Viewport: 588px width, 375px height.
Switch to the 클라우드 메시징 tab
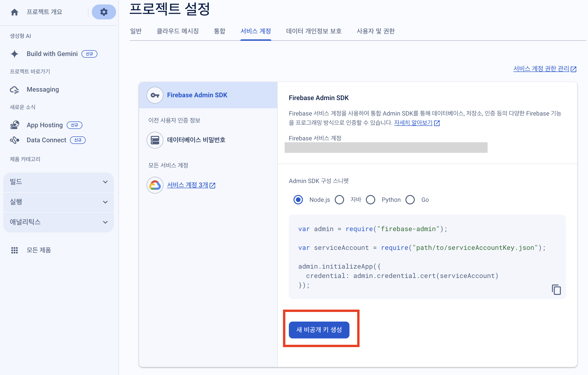(177, 31)
